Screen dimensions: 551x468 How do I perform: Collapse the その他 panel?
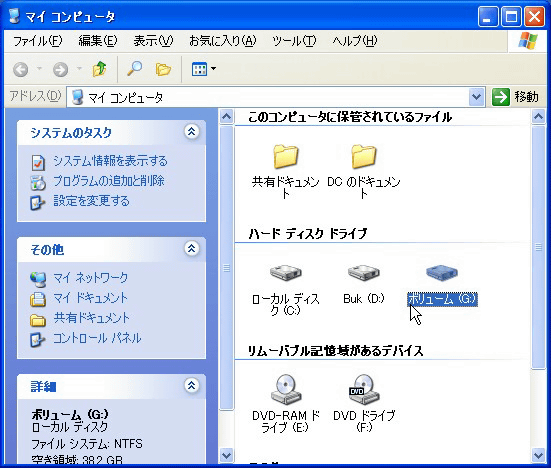192,249
